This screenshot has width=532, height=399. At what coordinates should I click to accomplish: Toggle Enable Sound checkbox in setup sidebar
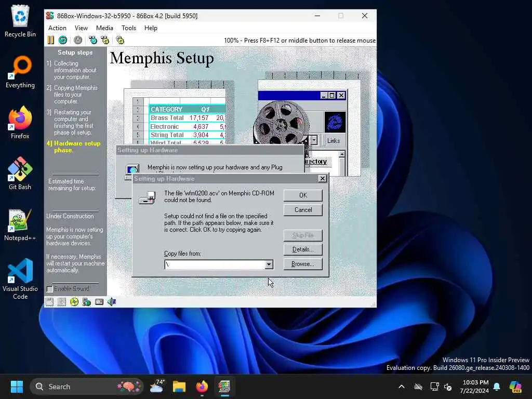click(50, 289)
